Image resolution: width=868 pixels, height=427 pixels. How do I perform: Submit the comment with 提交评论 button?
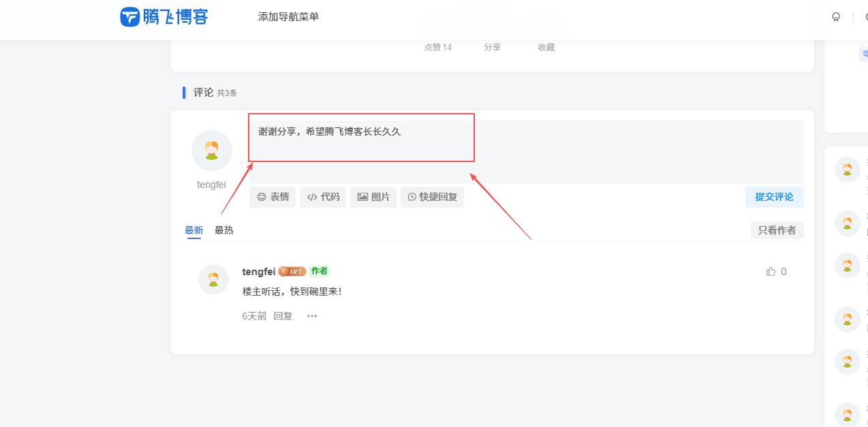pos(774,197)
